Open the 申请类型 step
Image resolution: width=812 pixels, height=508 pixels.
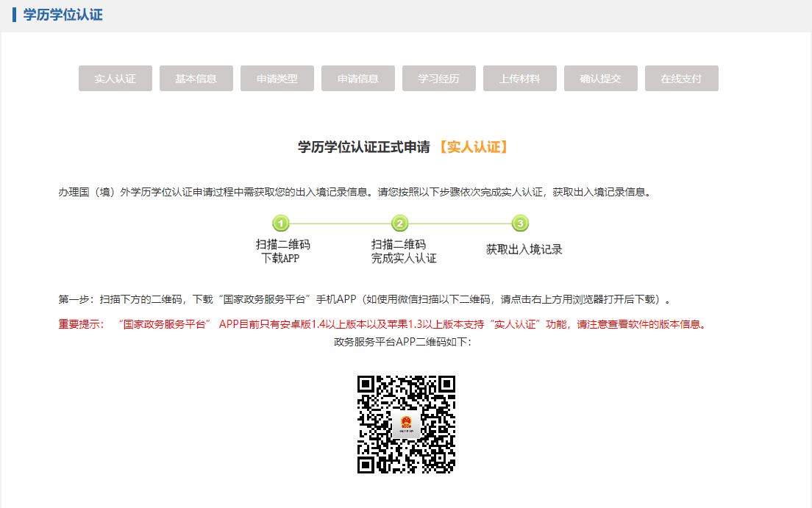coord(277,79)
